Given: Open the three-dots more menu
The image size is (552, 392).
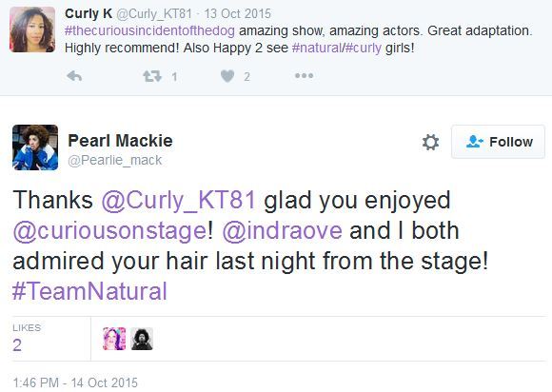Looking at the screenshot, I should pyautogui.click(x=305, y=76).
